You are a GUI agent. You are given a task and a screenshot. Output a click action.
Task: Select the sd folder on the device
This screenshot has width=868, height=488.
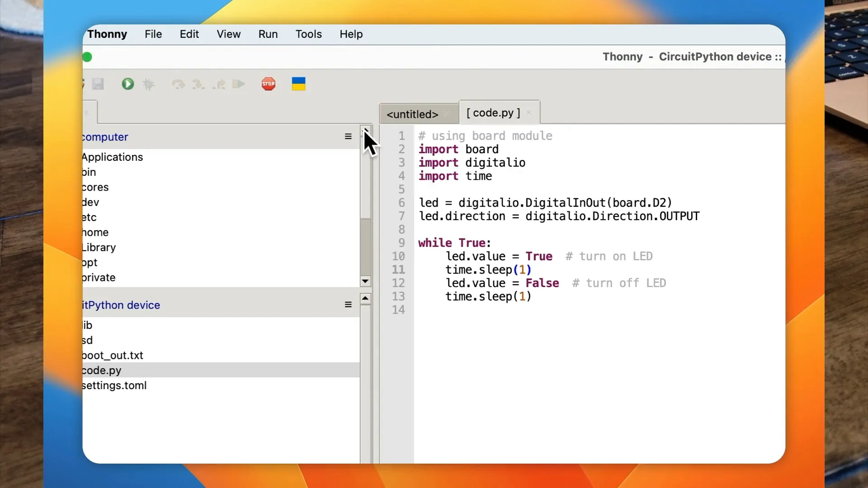coord(221,340)
